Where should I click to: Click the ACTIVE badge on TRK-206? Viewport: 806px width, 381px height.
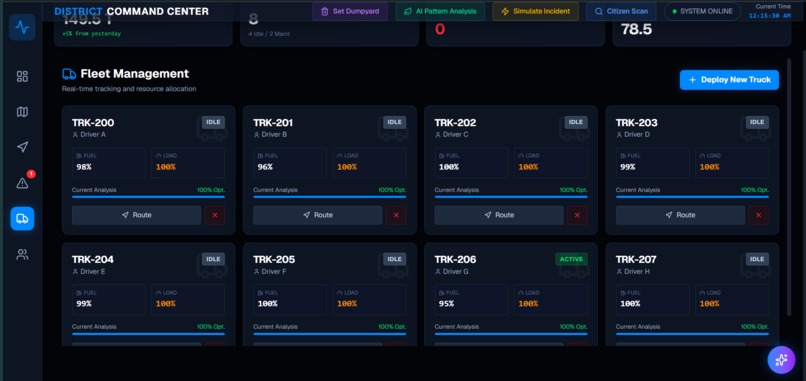click(571, 259)
